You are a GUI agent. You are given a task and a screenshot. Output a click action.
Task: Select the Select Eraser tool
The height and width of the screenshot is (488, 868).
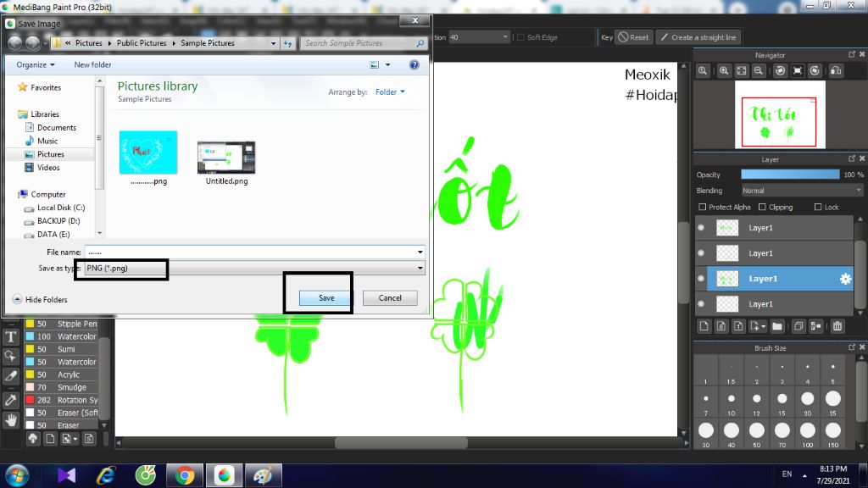click(x=10, y=376)
